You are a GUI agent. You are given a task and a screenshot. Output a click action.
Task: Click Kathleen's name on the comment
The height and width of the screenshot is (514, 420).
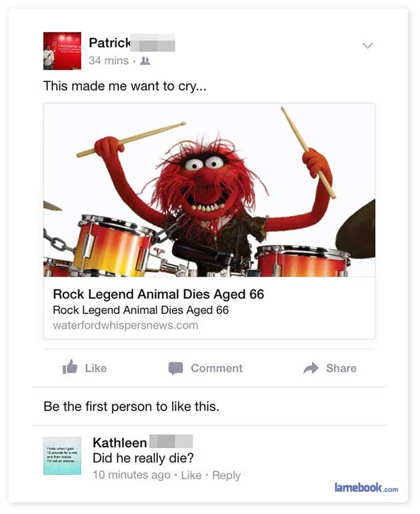click(x=120, y=443)
